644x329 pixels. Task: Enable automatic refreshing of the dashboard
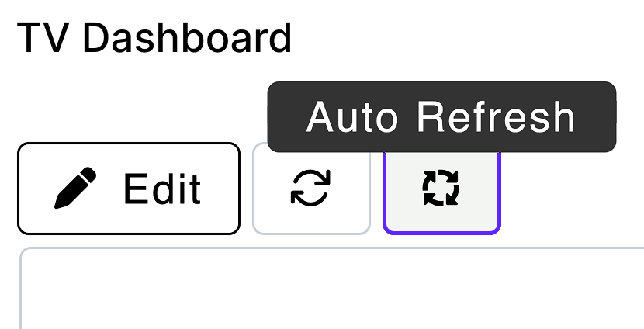click(441, 189)
